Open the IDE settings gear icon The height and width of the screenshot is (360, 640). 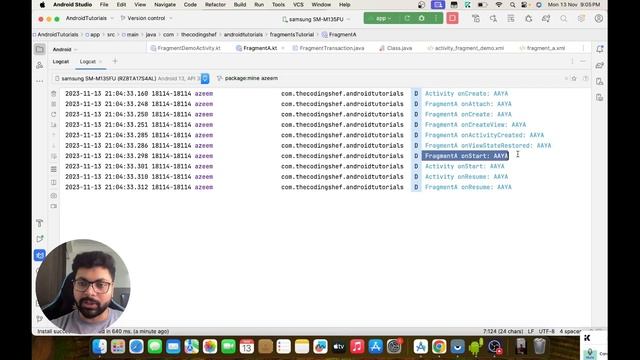(581, 18)
